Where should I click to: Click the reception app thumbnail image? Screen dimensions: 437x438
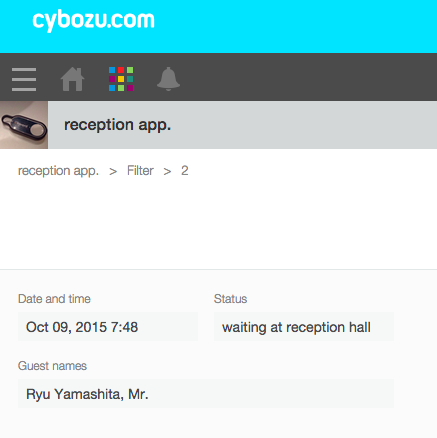click(24, 125)
